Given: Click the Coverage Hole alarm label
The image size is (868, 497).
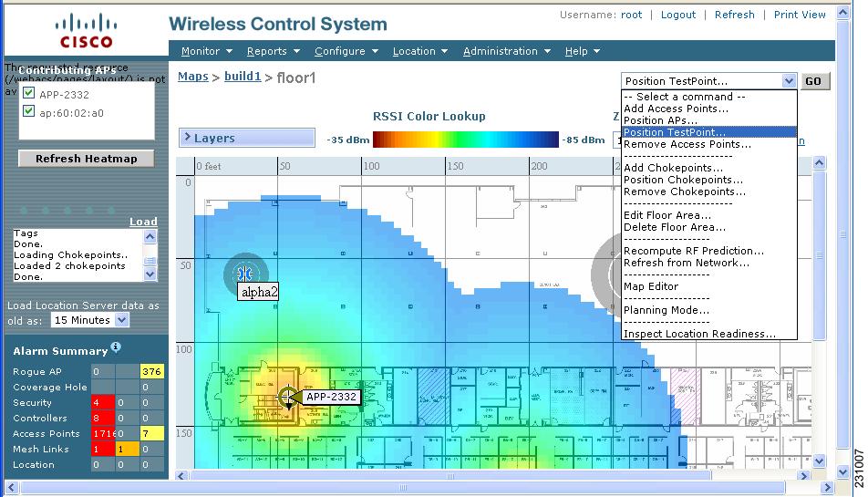Looking at the screenshot, I should point(50,387).
